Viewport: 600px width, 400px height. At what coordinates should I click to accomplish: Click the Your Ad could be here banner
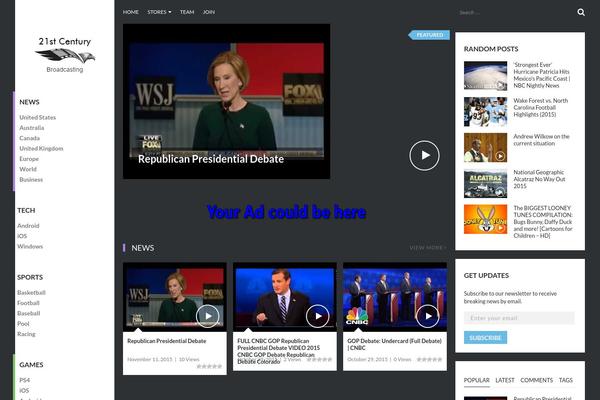tap(286, 212)
